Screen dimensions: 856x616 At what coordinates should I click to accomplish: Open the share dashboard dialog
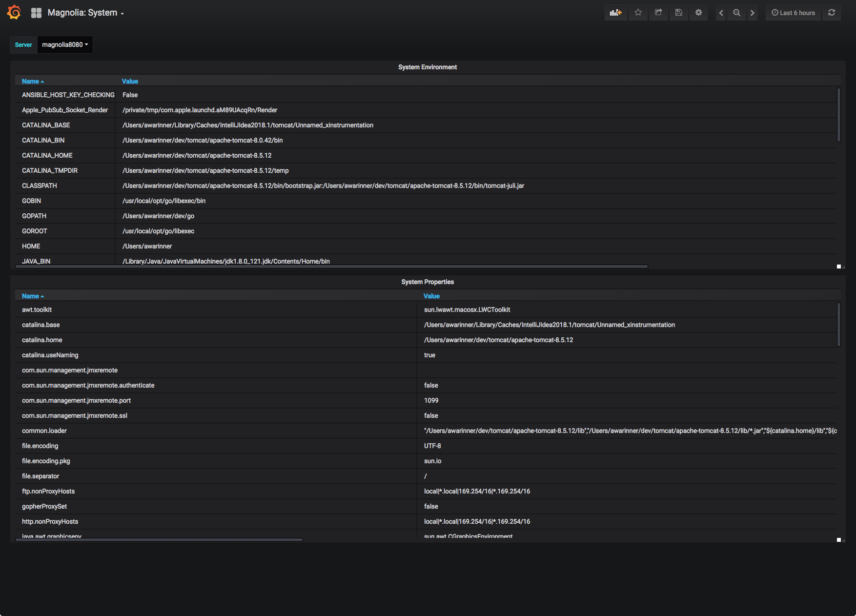[x=658, y=13]
